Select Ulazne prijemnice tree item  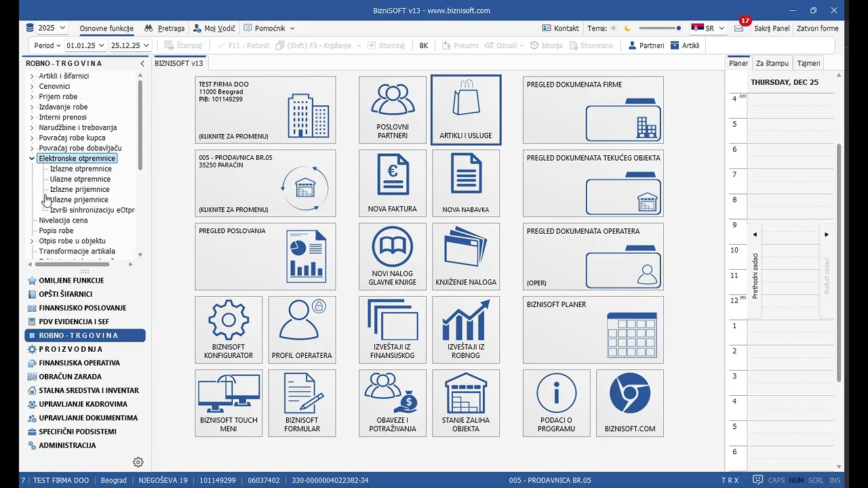(x=79, y=200)
